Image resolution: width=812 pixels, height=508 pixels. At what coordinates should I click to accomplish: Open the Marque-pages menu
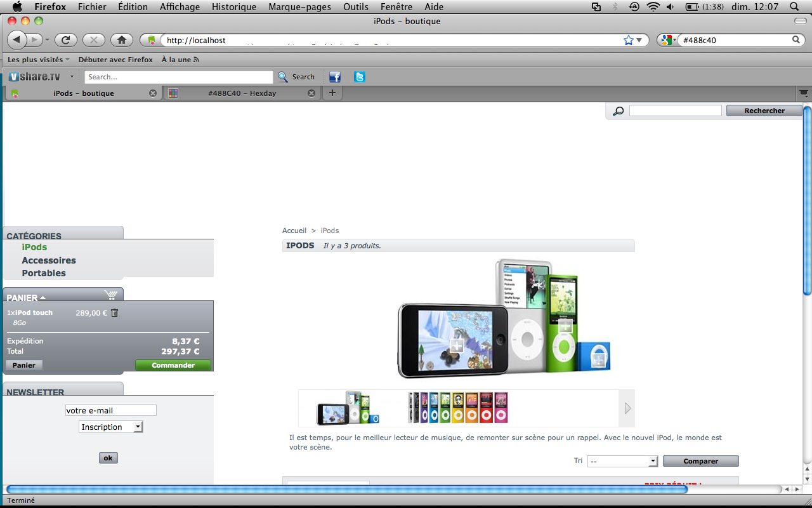(300, 7)
